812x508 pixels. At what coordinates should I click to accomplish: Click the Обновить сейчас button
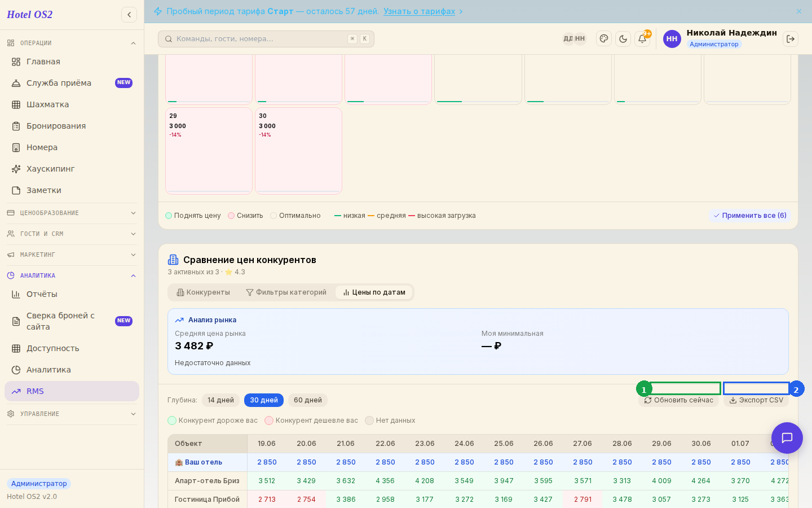[x=679, y=400]
